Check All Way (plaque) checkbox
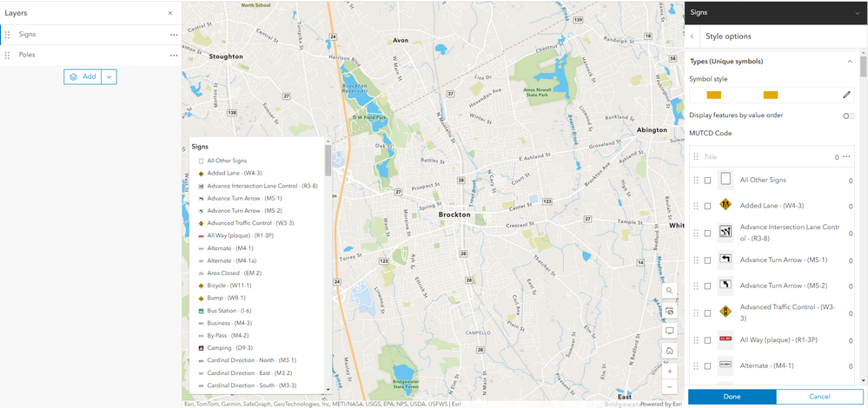The width and height of the screenshot is (868, 408). [707, 340]
